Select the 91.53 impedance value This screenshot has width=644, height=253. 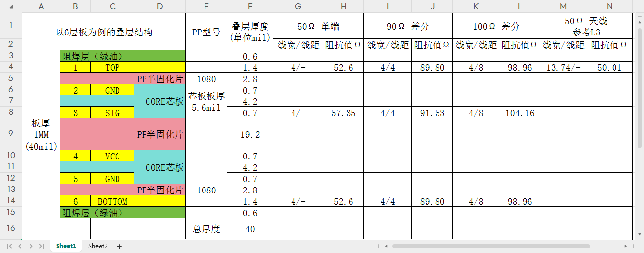tap(432, 112)
